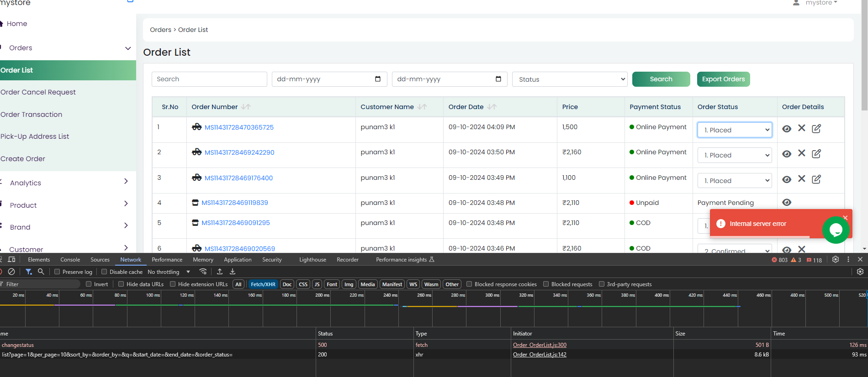Screen dimensions: 868x377
Task: Tick the Disable cache checkbox
Action: pyautogui.click(x=104, y=272)
